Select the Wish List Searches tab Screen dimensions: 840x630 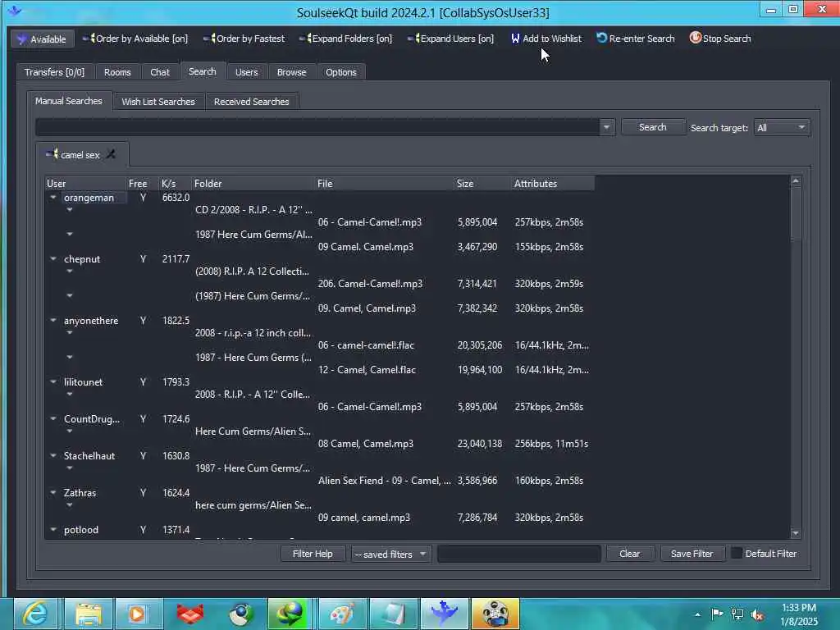(x=158, y=101)
